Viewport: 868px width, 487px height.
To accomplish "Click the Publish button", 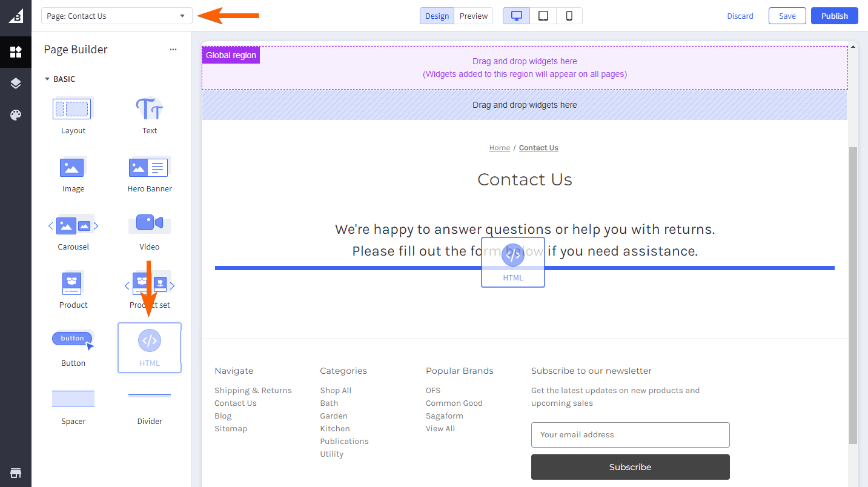I will [834, 16].
